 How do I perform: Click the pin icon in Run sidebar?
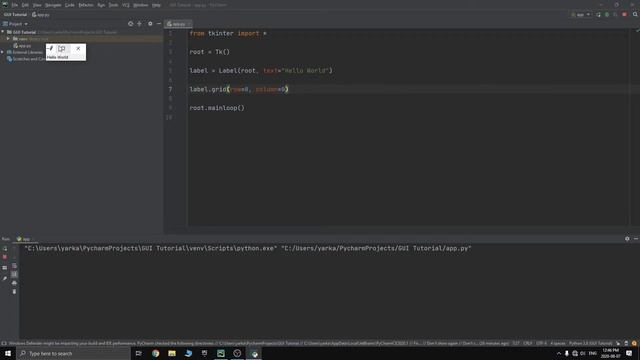point(5,279)
